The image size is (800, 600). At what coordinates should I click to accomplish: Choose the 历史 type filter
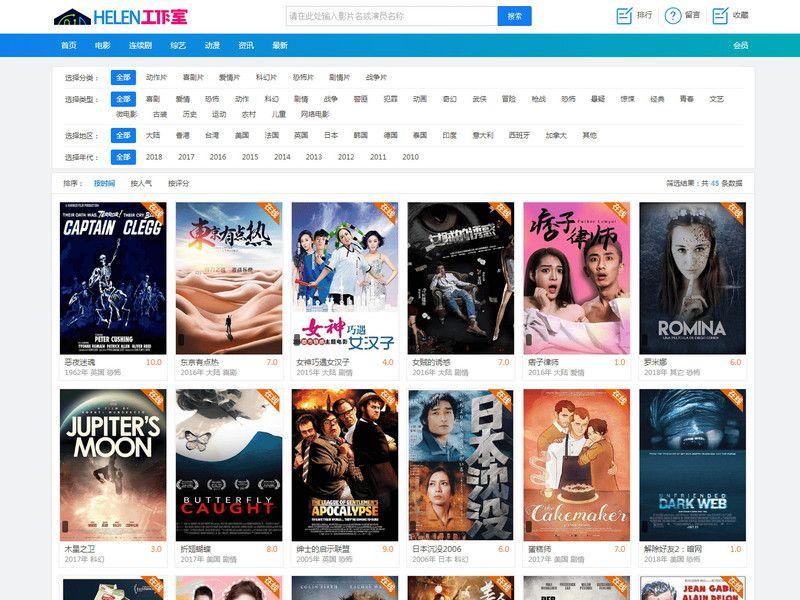point(190,114)
